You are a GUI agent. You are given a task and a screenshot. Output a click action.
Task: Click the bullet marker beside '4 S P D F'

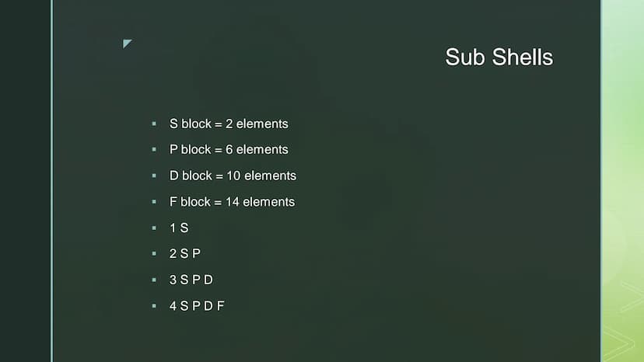[x=154, y=306]
